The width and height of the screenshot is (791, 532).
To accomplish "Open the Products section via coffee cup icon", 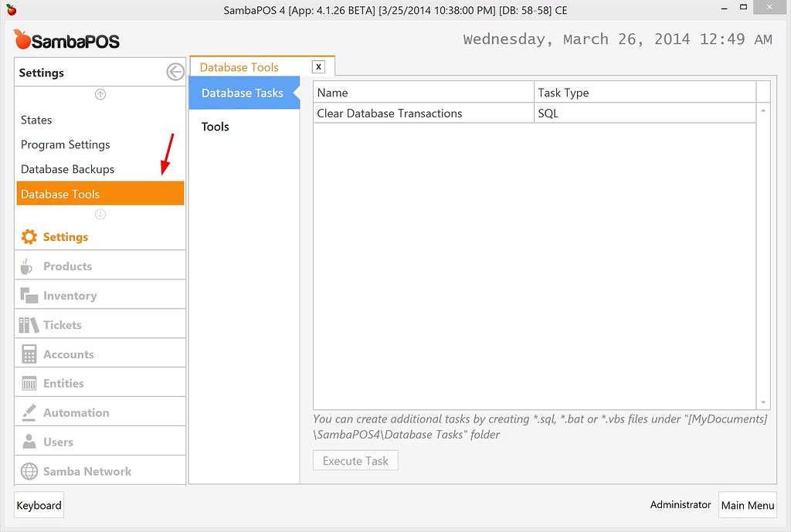I will coord(29,265).
